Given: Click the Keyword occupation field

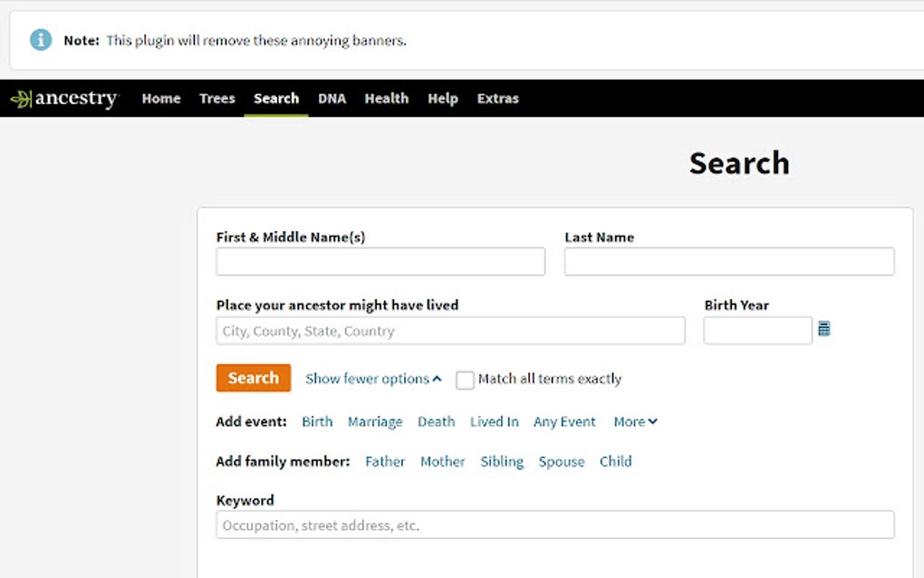Looking at the screenshot, I should point(553,525).
